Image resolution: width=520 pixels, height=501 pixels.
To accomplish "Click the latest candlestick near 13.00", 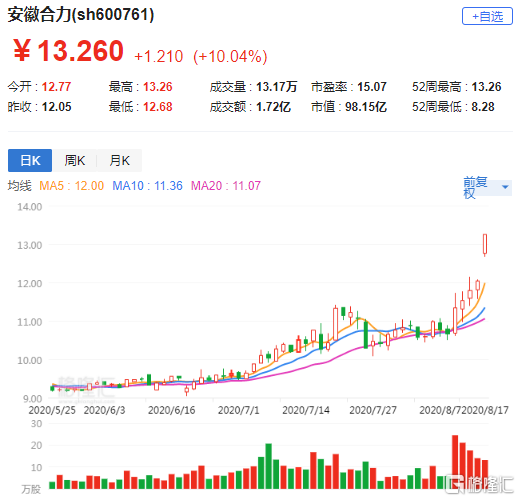I will click(485, 244).
